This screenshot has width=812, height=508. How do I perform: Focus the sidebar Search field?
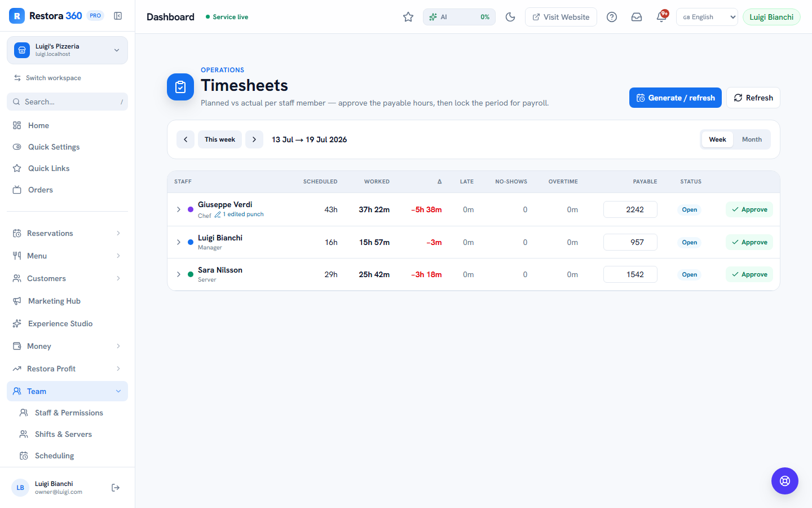pyautogui.click(x=68, y=102)
